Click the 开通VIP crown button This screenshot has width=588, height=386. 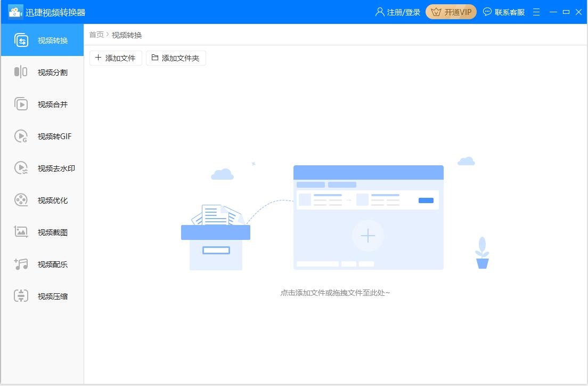click(x=451, y=12)
